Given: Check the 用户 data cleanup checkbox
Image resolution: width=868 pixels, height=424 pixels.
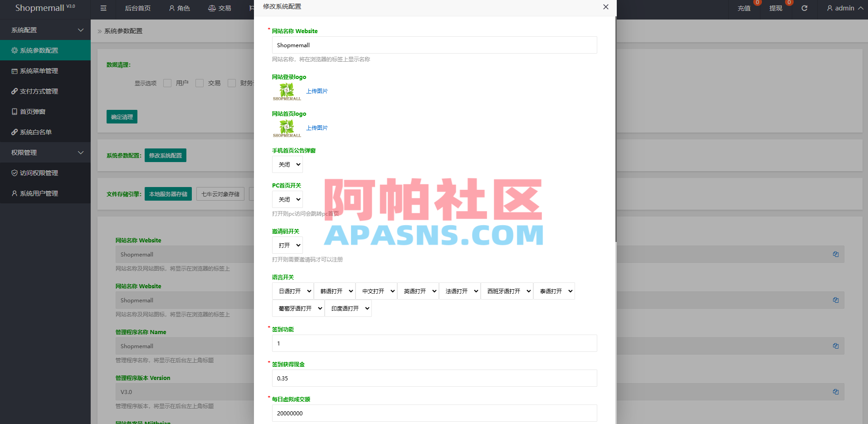Looking at the screenshot, I should click(167, 83).
